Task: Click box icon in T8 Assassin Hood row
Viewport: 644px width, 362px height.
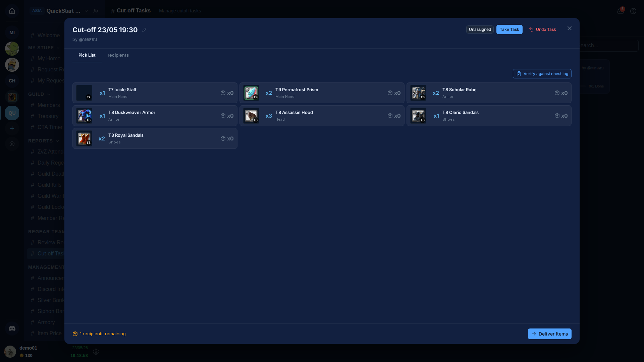Action: (390, 116)
